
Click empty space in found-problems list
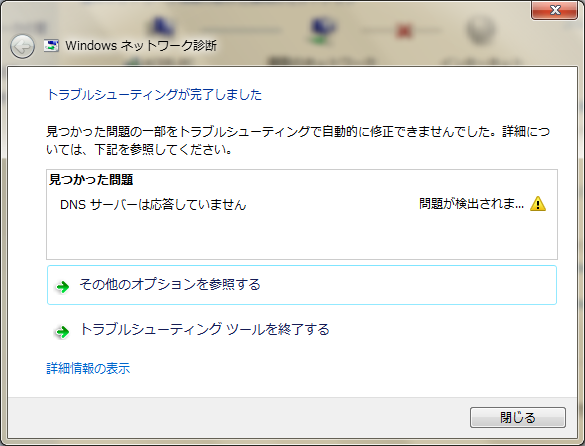coord(302,237)
